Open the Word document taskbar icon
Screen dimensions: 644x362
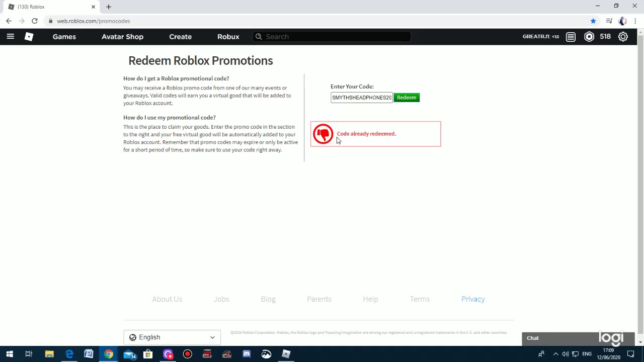89,354
